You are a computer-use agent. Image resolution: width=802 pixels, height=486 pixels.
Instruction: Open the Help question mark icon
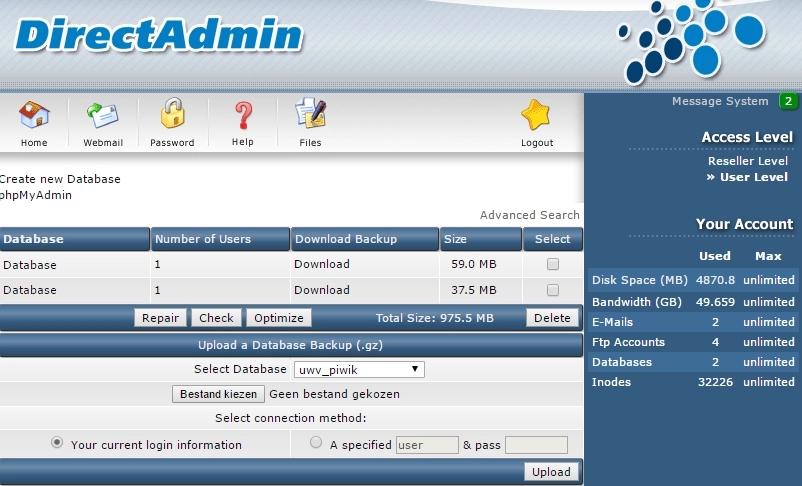[243, 116]
